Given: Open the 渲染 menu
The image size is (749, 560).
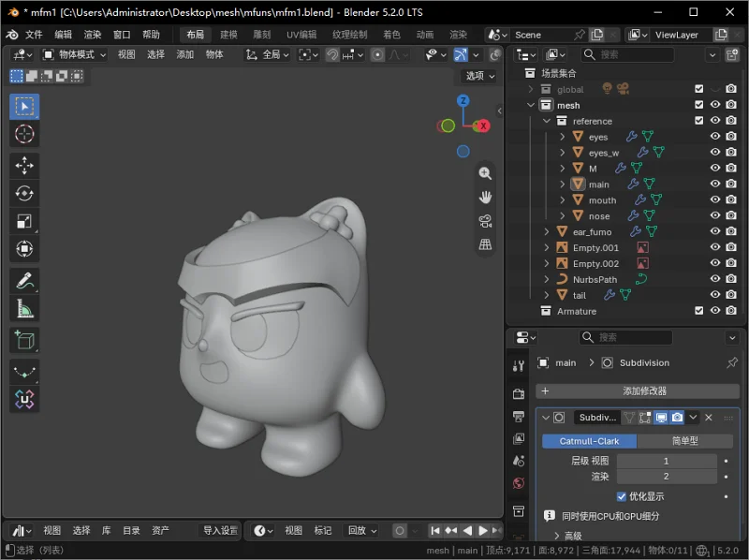Looking at the screenshot, I should (x=92, y=35).
